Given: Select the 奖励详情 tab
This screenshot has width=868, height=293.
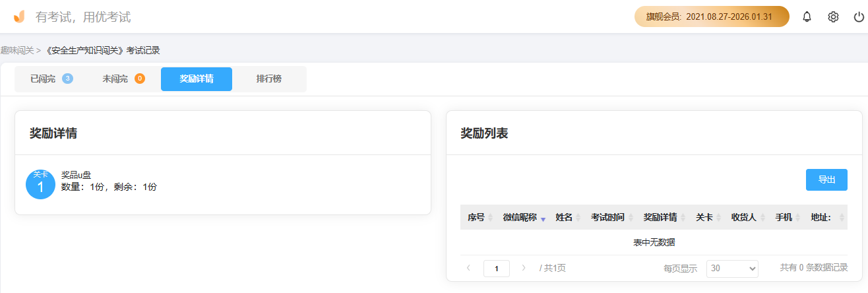Looking at the screenshot, I should coord(197,79).
